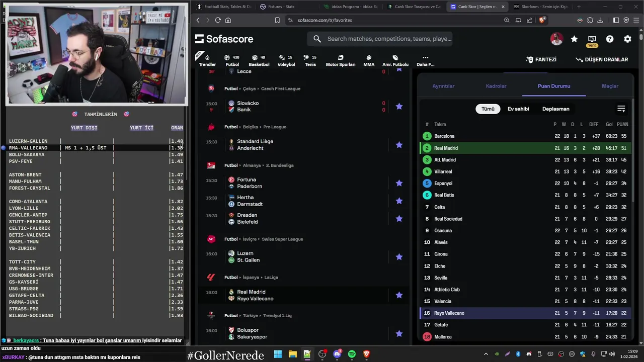Select the Basketbol sport icon

[x=259, y=60]
